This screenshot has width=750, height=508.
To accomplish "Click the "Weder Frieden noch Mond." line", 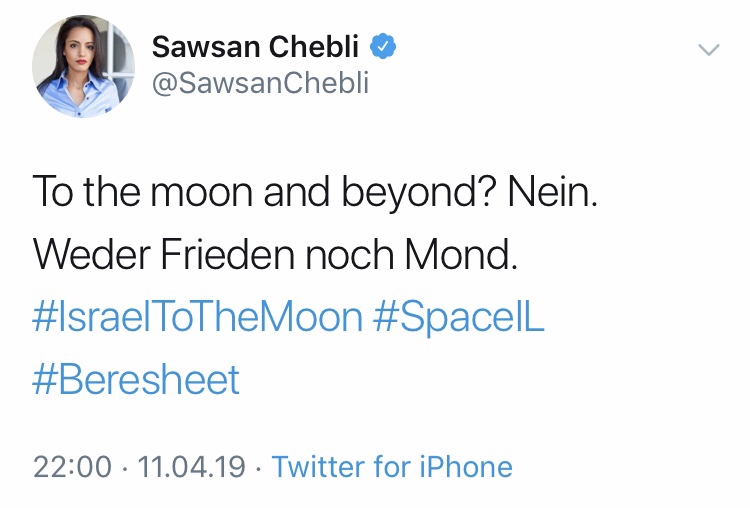I will [x=276, y=255].
